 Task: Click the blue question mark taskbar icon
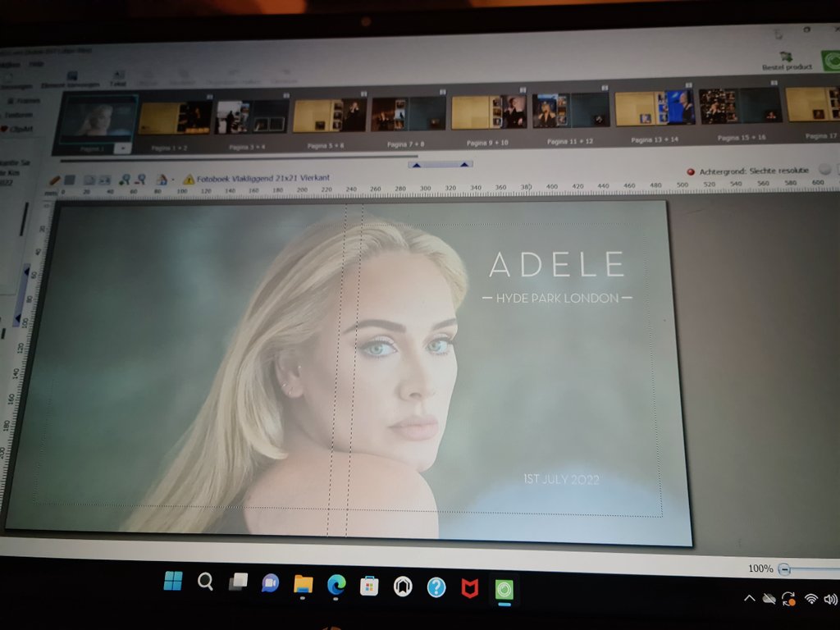click(x=436, y=587)
